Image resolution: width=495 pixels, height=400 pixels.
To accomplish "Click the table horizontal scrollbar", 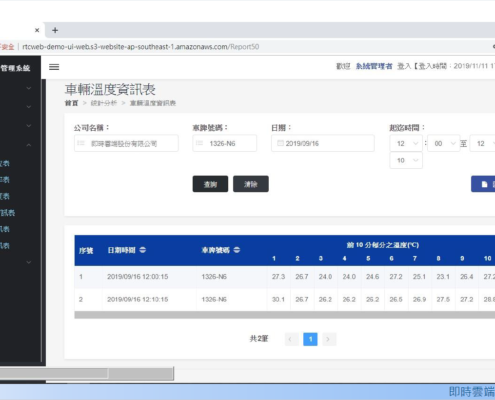I will point(284,315).
